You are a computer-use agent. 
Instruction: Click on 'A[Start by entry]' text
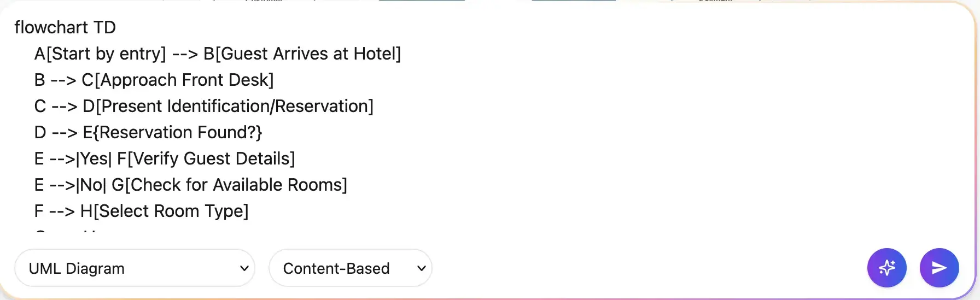[x=100, y=54]
